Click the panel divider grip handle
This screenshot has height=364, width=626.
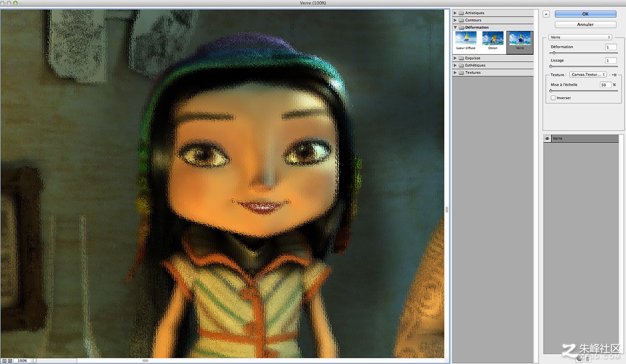click(447, 209)
